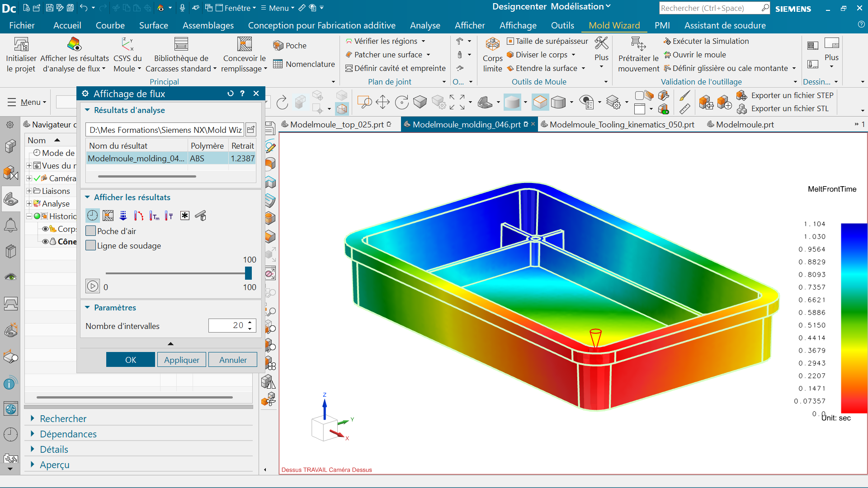Enable the Poche d'air checkbox
This screenshot has width=868, height=488.
[90, 231]
